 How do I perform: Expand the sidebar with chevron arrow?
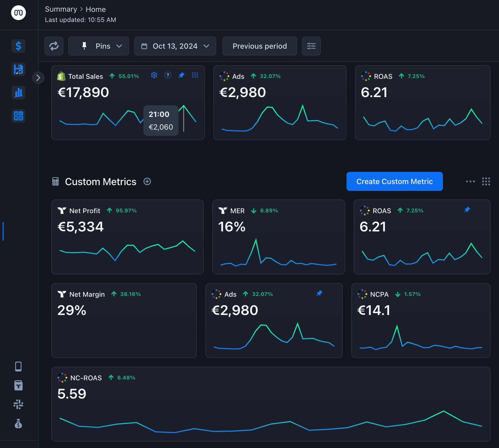38,78
